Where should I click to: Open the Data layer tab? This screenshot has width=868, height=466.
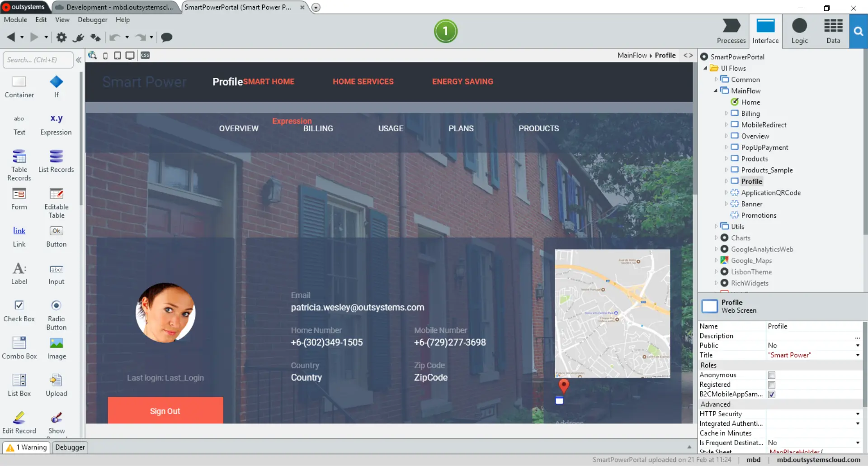tap(833, 31)
